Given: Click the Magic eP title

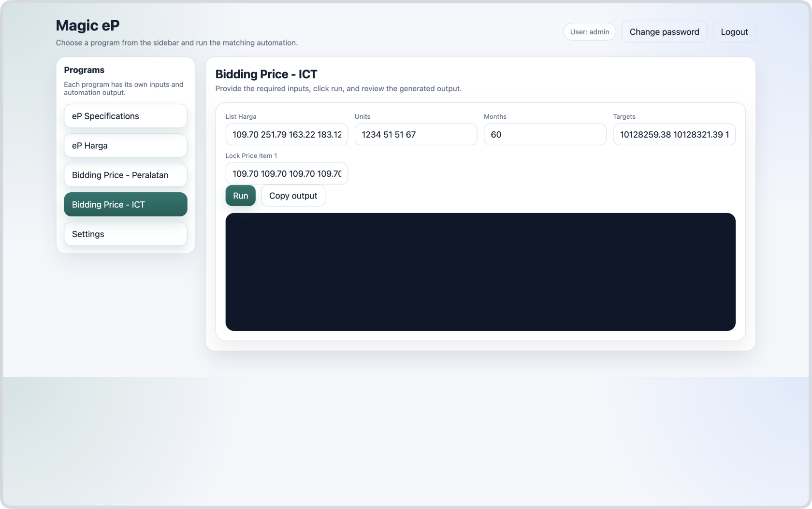Looking at the screenshot, I should pos(87,25).
